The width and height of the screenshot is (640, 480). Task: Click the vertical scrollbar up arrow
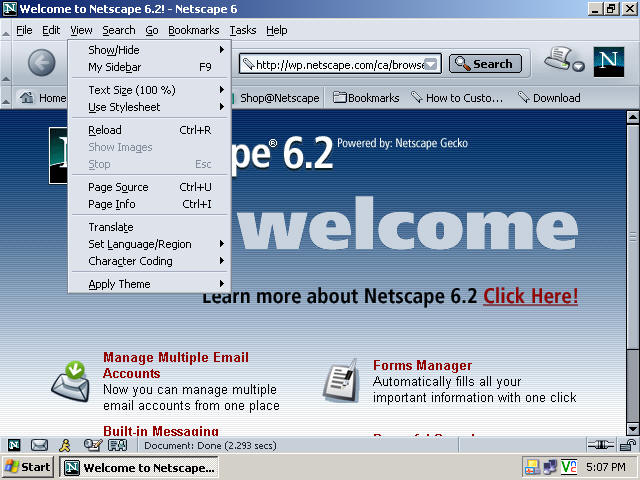[x=632, y=118]
